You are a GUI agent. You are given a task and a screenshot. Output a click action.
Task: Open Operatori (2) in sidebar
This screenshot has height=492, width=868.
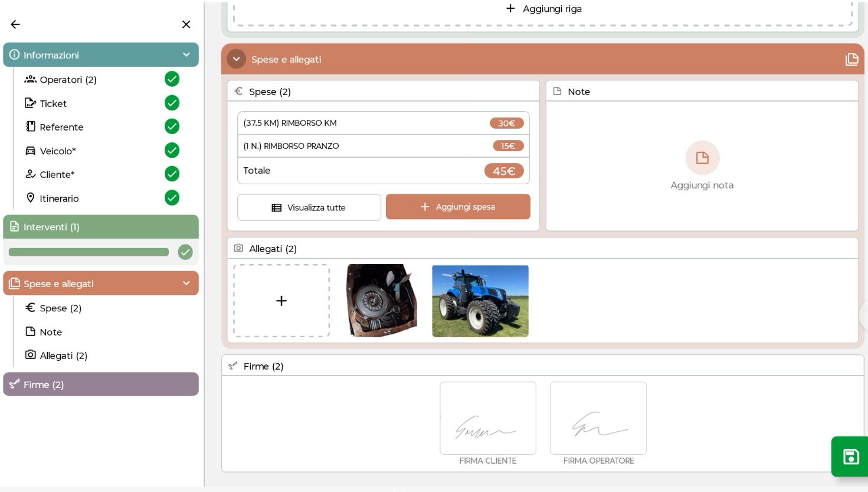click(68, 80)
